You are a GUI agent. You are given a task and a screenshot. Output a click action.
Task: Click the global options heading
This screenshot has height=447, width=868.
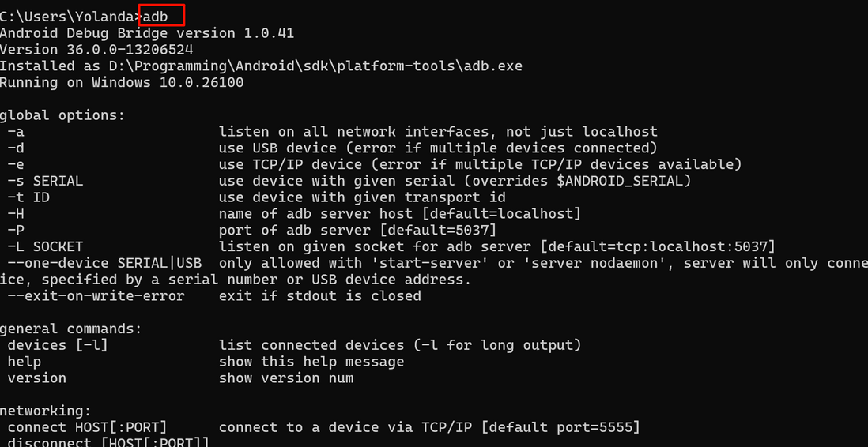tap(62, 115)
